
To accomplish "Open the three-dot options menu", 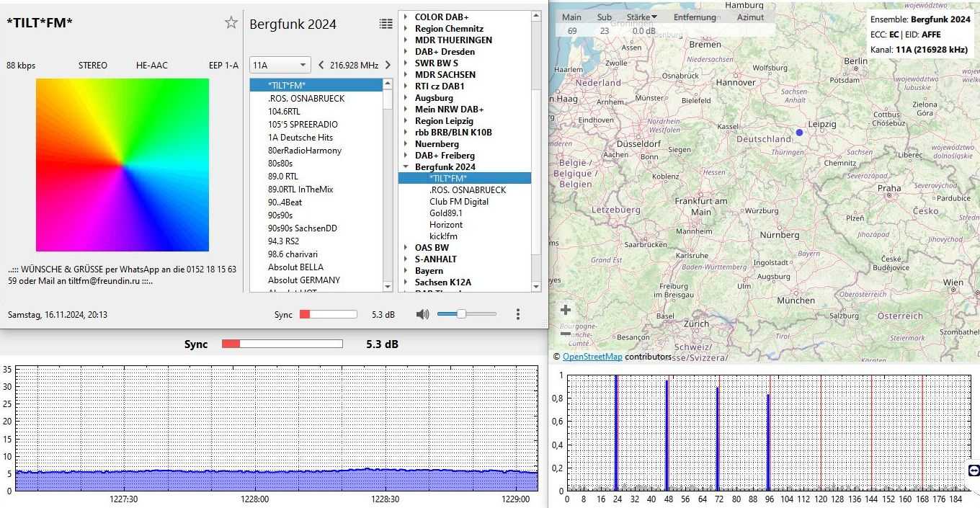I will pyautogui.click(x=517, y=314).
